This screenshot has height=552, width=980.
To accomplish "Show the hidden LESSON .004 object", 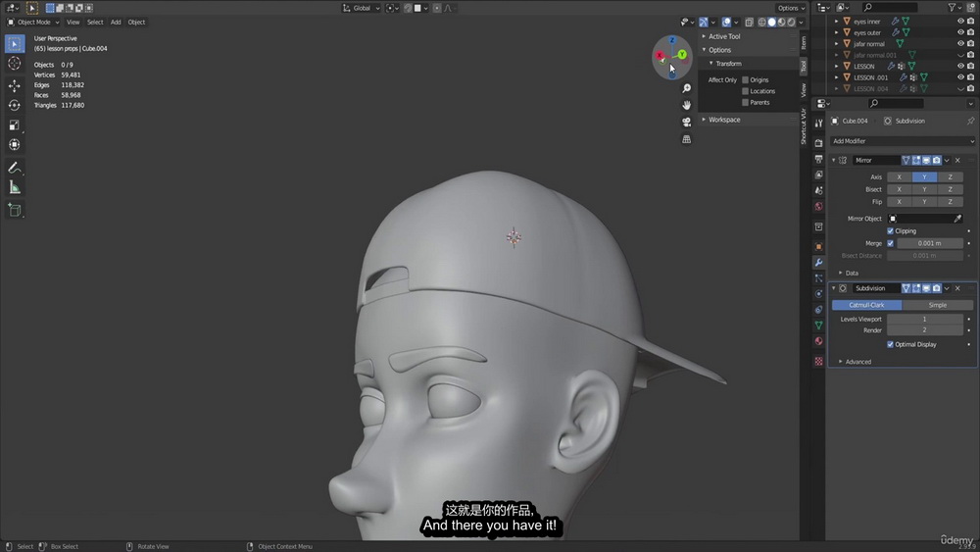I will [960, 89].
